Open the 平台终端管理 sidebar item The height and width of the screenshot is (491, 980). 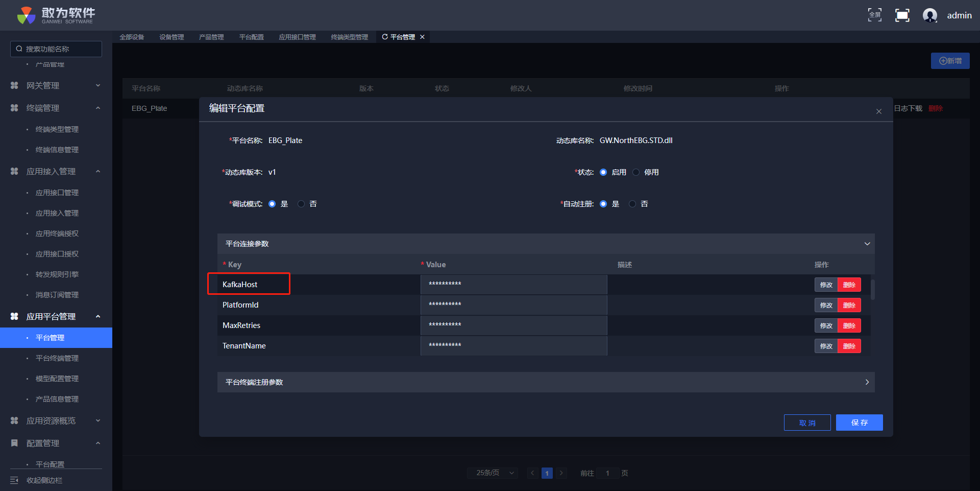[x=57, y=358]
